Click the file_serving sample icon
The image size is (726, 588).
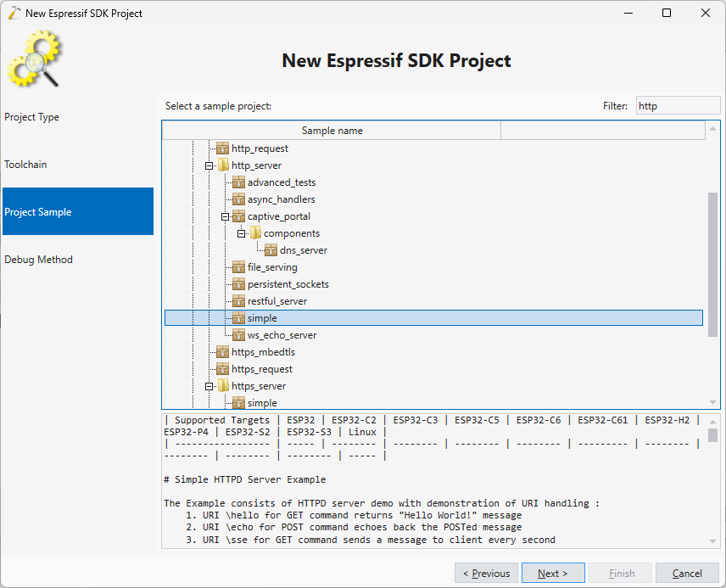[238, 267]
